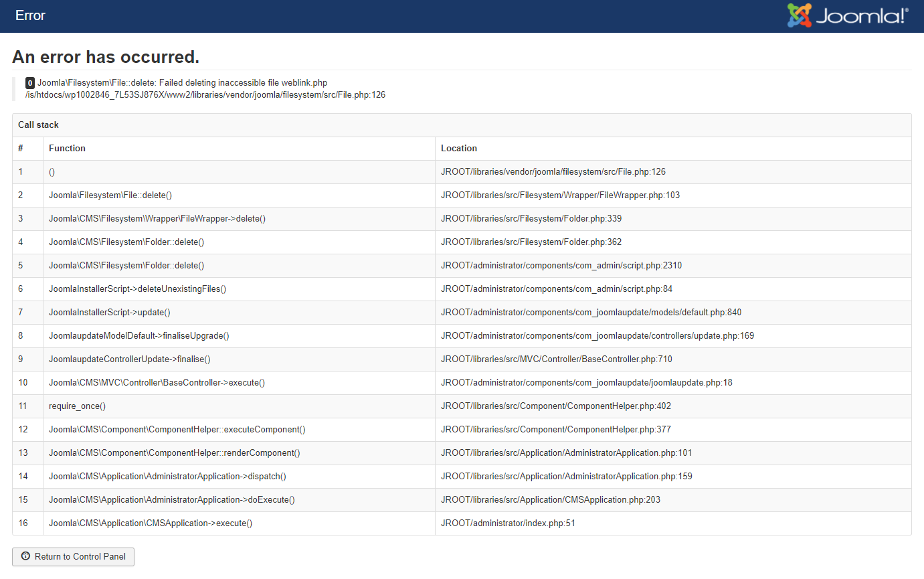Viewport: 924px width, 579px height.
Task: Click the 'Function' column header
Action: tap(239, 149)
